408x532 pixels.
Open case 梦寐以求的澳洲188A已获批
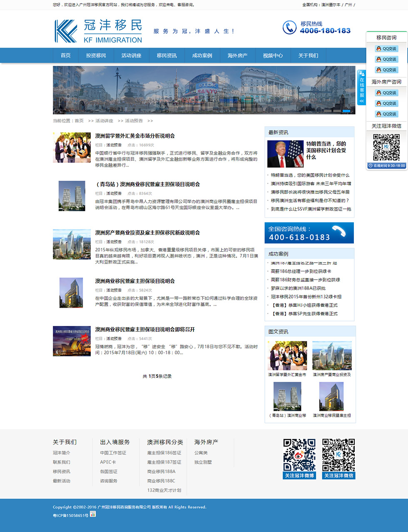pyautogui.click(x=298, y=288)
